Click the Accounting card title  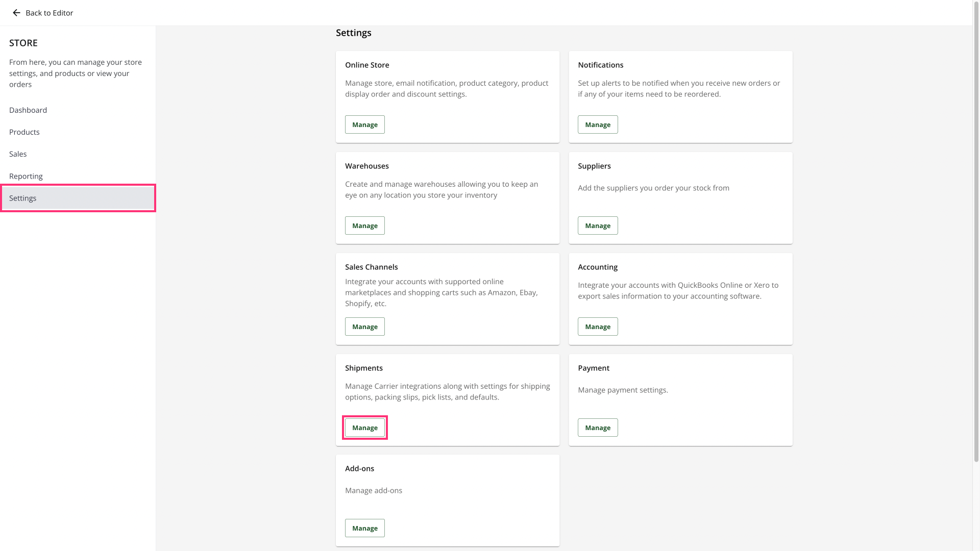(597, 267)
